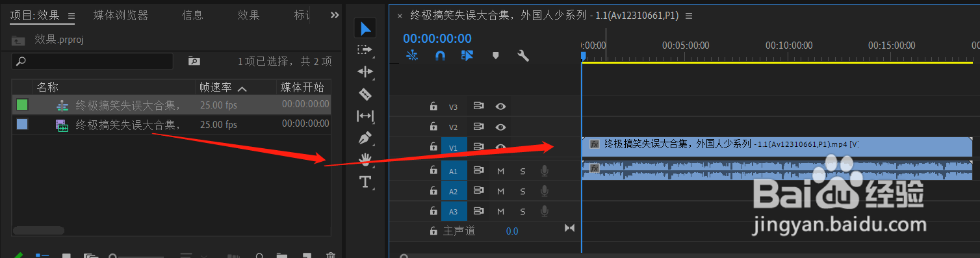Switch to the 效果 tab

coord(248,15)
